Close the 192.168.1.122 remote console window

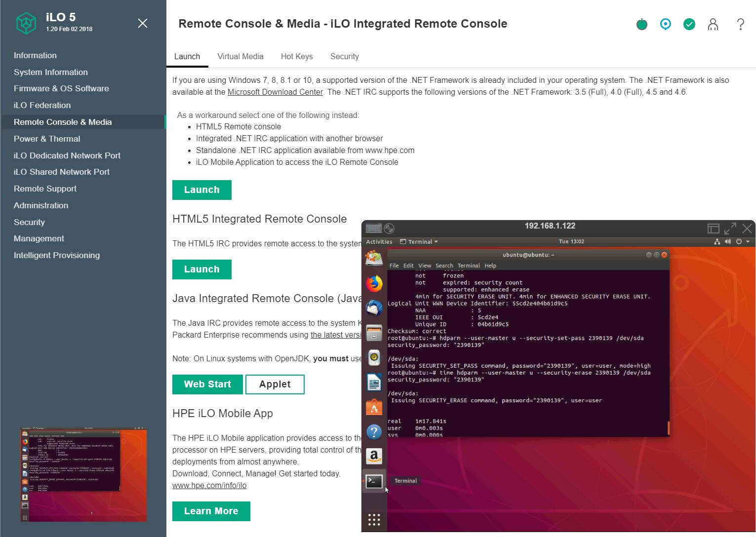tap(747, 228)
